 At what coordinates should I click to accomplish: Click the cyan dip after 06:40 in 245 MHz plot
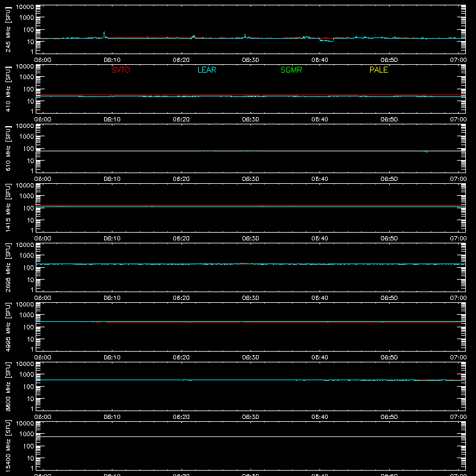[326, 40]
